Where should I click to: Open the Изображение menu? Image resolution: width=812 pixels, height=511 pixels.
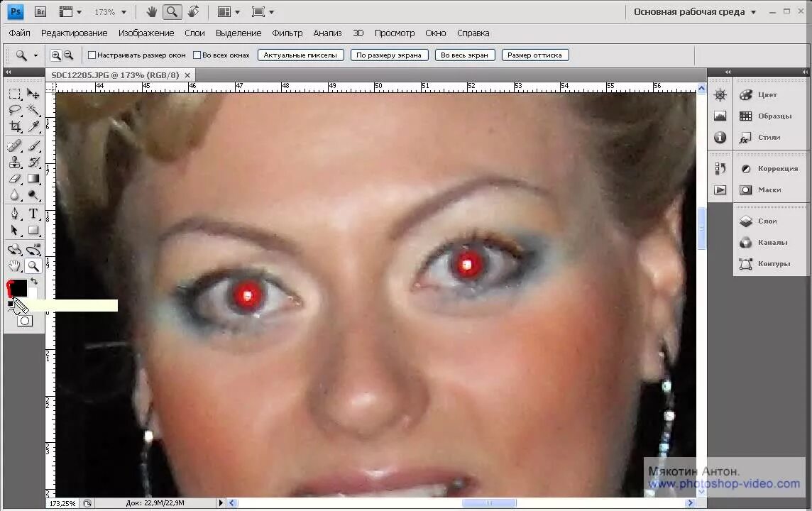click(x=146, y=33)
